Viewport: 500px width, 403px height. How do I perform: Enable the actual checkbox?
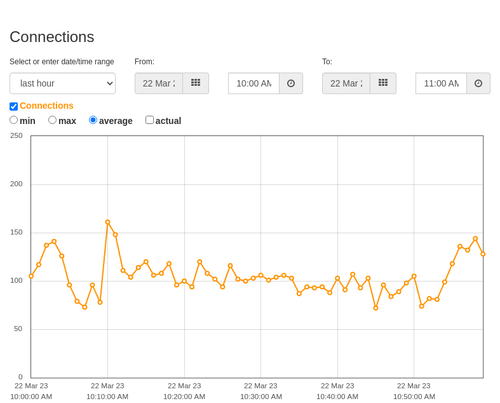[150, 120]
